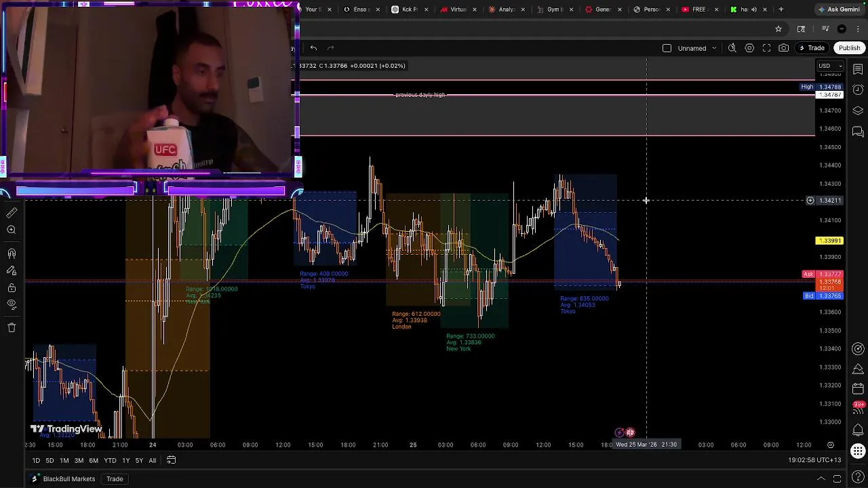Click the Ask Gemini button
Viewport: 868px width, 488px height.
coord(839,9)
